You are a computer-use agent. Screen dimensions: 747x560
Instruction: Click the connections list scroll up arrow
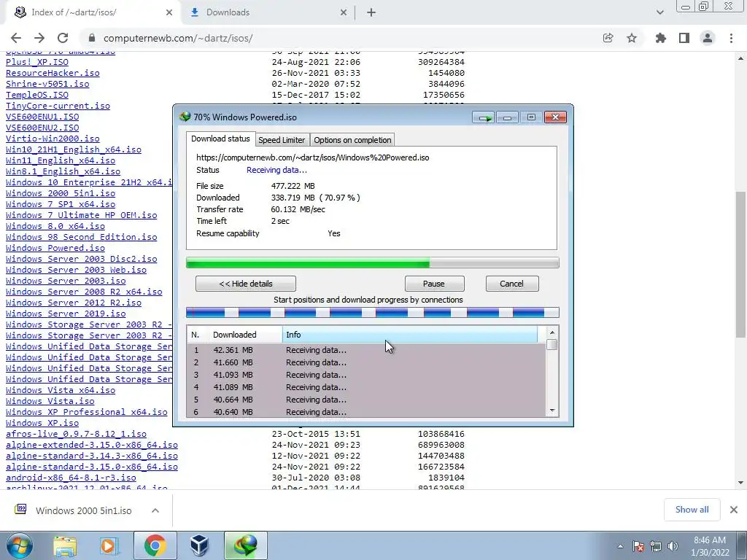tap(552, 332)
